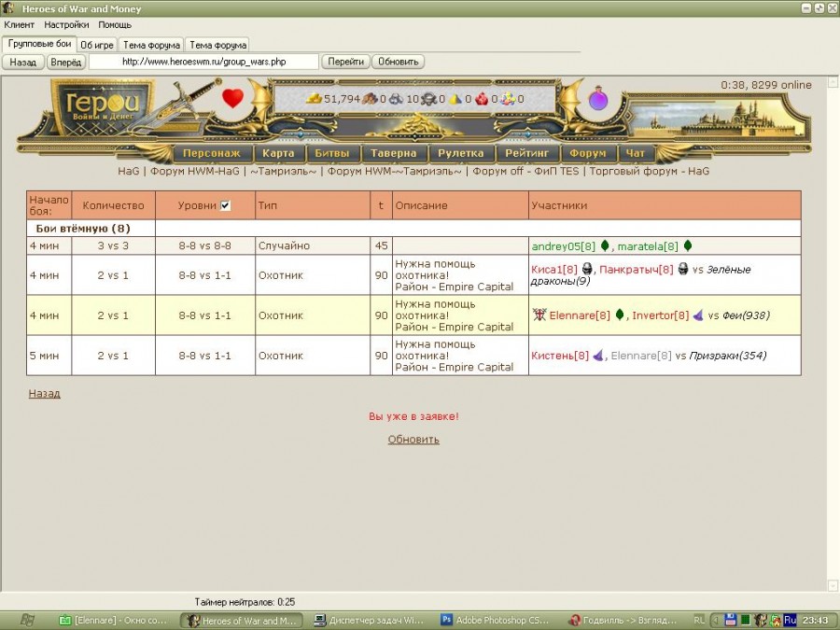Click the URL address field
The height and width of the screenshot is (630, 840).
(203, 62)
